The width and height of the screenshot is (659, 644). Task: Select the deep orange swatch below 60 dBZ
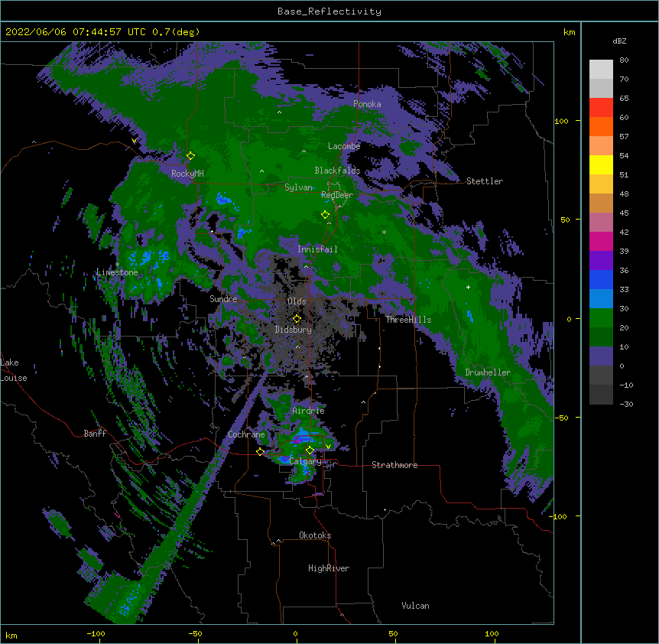[601, 126]
